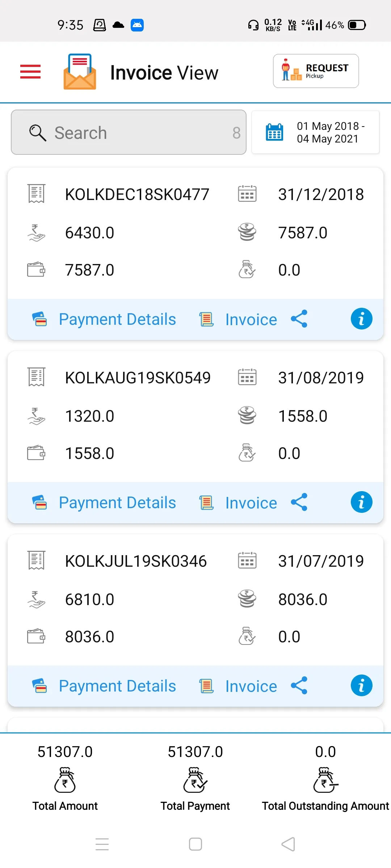Focus the Search input field

pos(129,132)
